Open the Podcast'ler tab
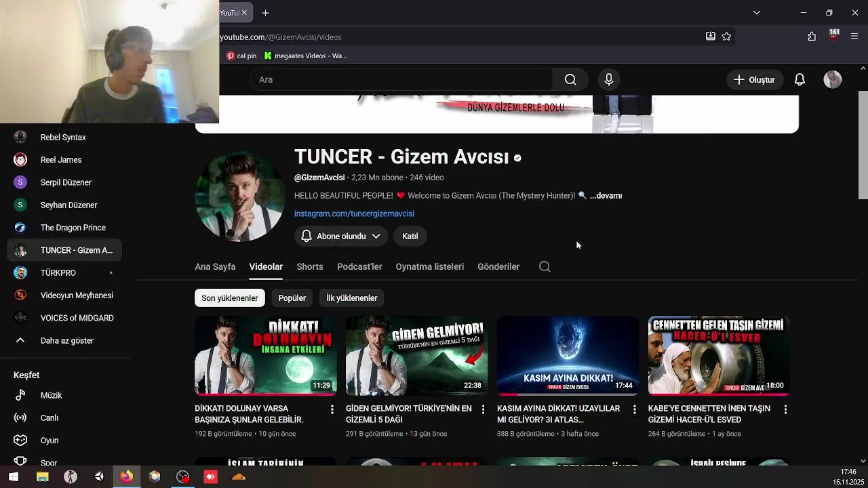Image resolution: width=868 pixels, height=488 pixels. (x=359, y=266)
